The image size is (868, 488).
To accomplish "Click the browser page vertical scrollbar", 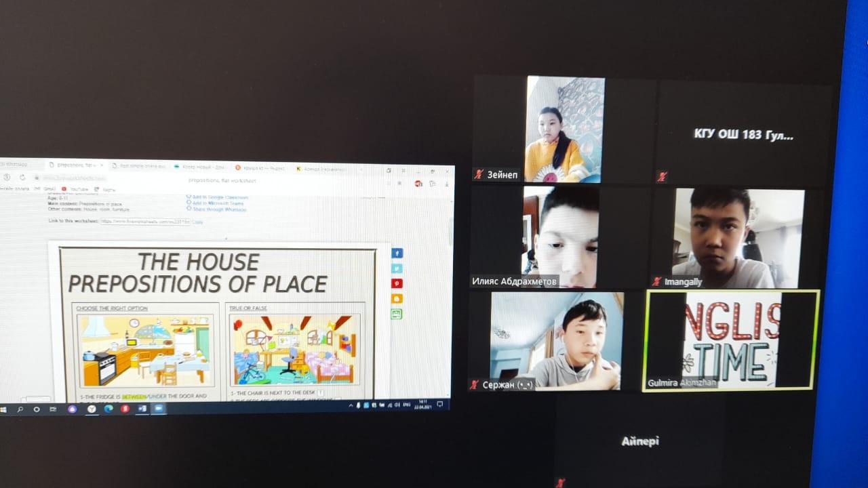I will coord(451,298).
